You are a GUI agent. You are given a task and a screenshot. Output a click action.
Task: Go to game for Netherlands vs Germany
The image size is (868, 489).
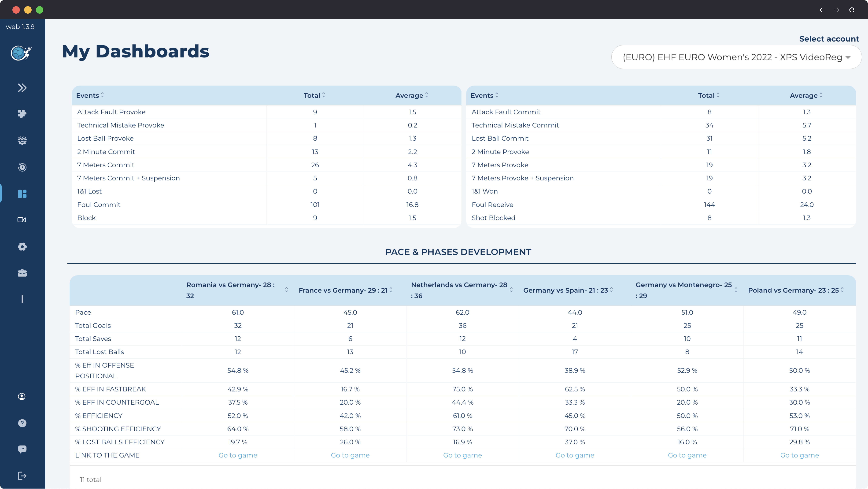coord(462,455)
